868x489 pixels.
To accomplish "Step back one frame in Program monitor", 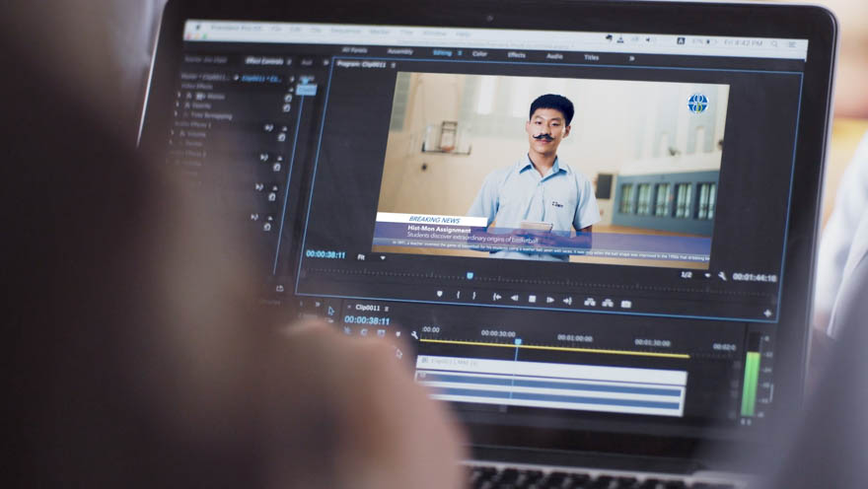I will click(514, 298).
